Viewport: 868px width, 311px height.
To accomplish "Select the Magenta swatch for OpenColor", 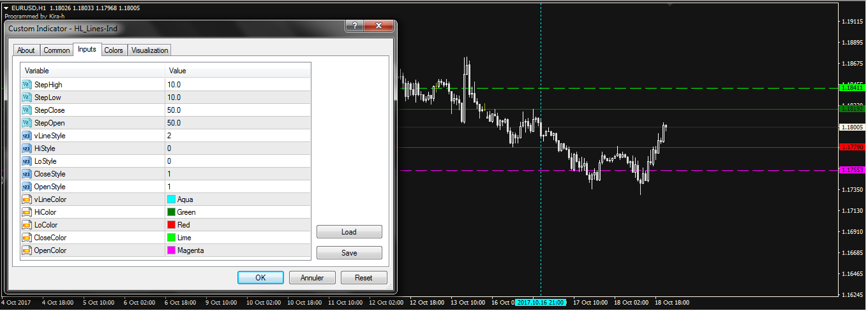I will coord(171,250).
